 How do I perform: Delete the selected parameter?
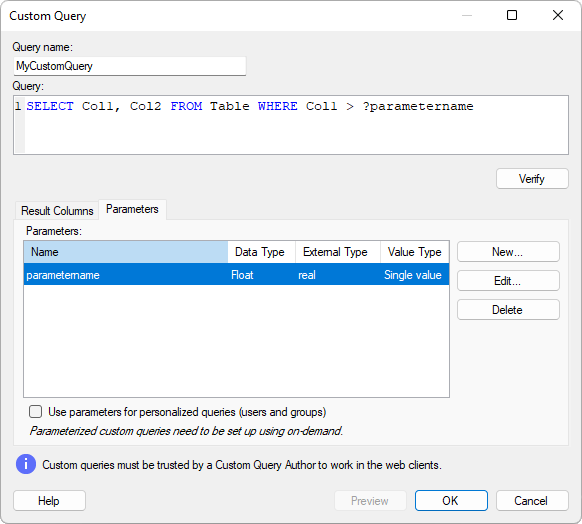click(508, 310)
